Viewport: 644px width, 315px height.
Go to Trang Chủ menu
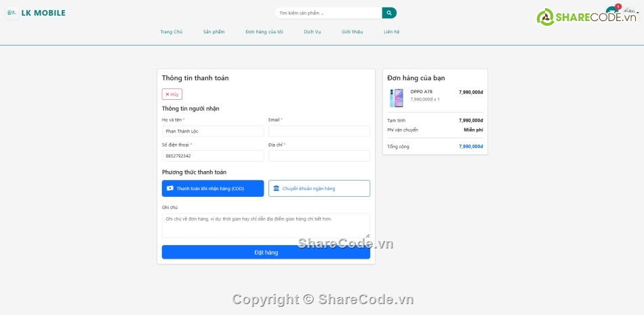point(172,32)
